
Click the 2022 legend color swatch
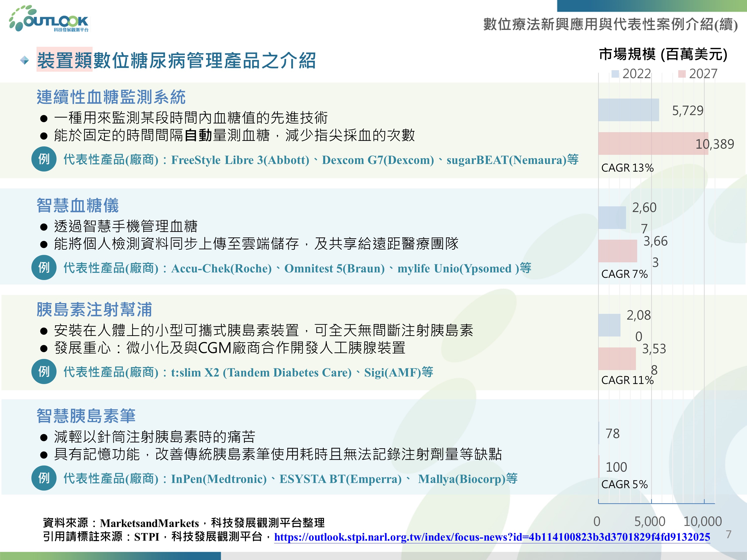coord(615,74)
